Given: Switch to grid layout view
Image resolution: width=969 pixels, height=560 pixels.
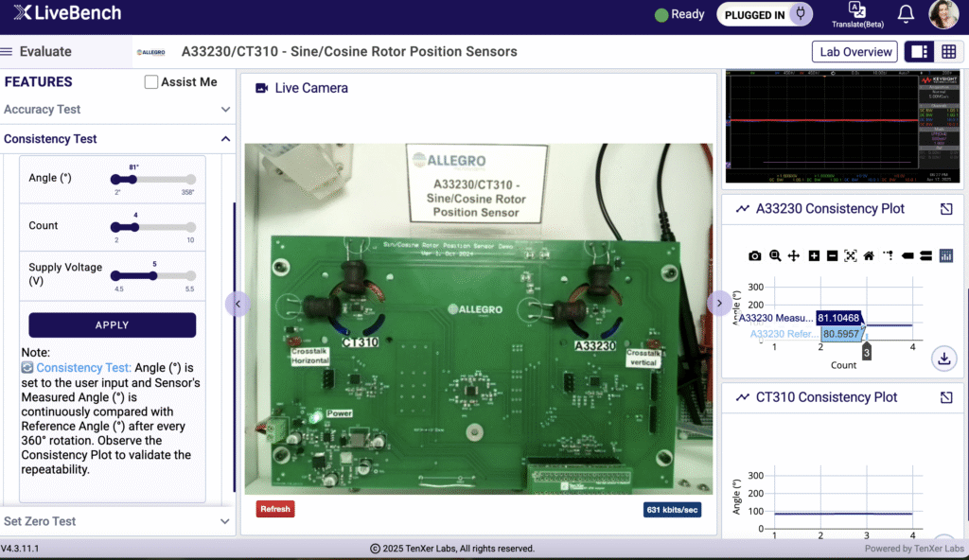Looking at the screenshot, I should tap(948, 51).
